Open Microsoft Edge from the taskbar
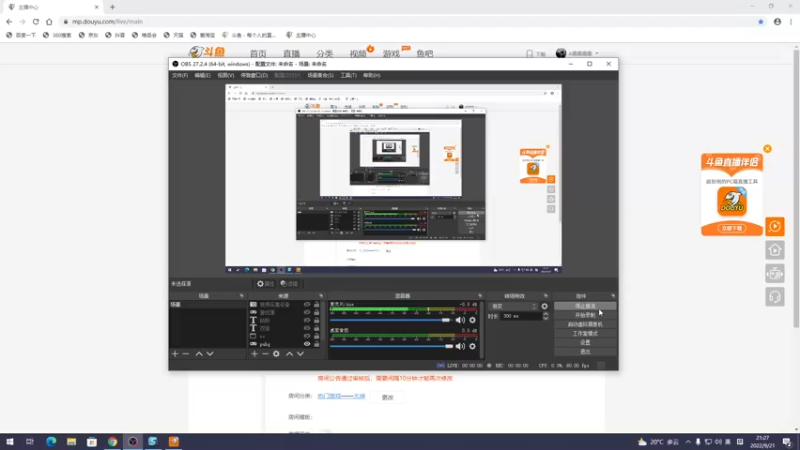The image size is (800, 450). click(51, 441)
